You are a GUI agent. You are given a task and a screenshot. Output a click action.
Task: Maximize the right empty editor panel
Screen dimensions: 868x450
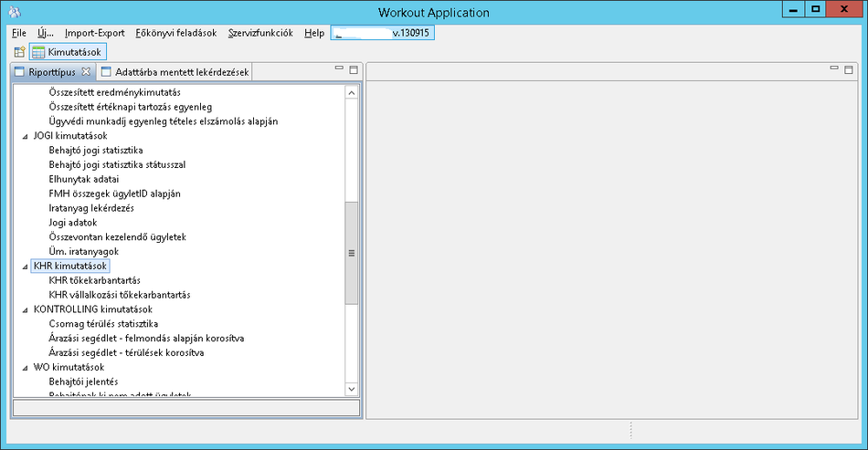click(x=848, y=69)
